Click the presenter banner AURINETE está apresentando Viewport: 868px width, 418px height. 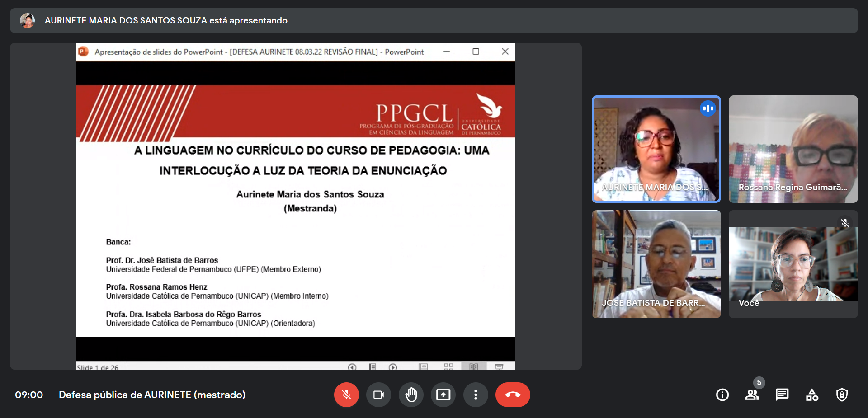[165, 20]
